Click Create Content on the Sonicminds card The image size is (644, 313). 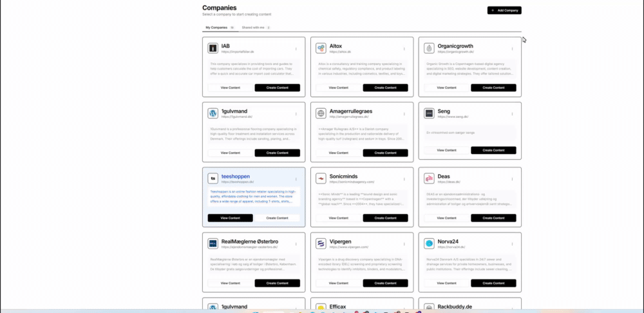tap(385, 218)
